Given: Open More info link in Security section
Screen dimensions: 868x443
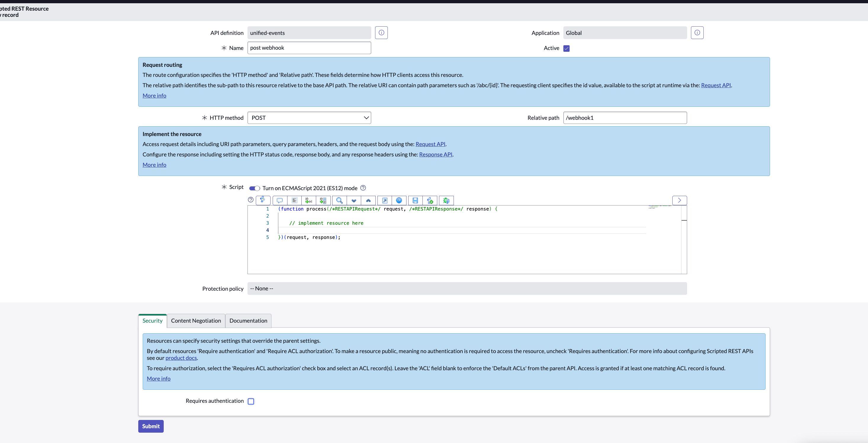Looking at the screenshot, I should coord(158,379).
